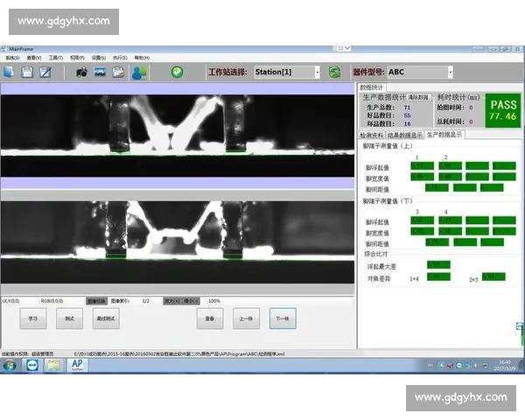Viewport: 525px width, 420px height.
Task: Click the save floppy disk icon
Action: 27,72
